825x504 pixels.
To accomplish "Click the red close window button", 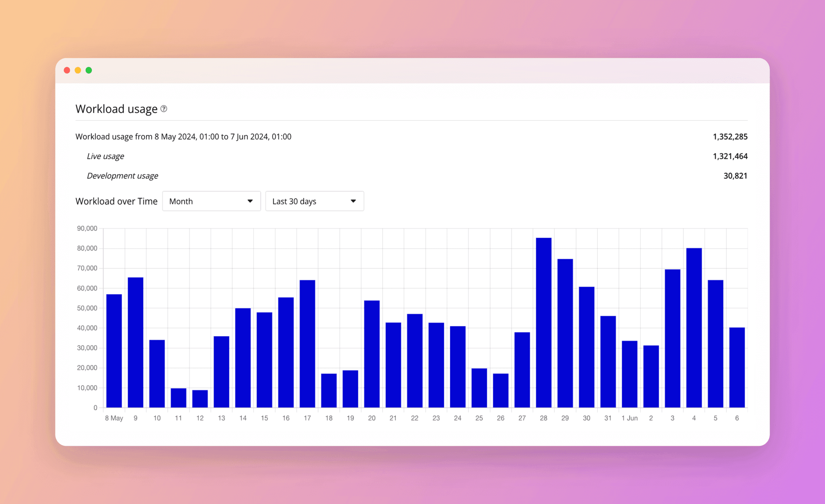I will (67, 70).
